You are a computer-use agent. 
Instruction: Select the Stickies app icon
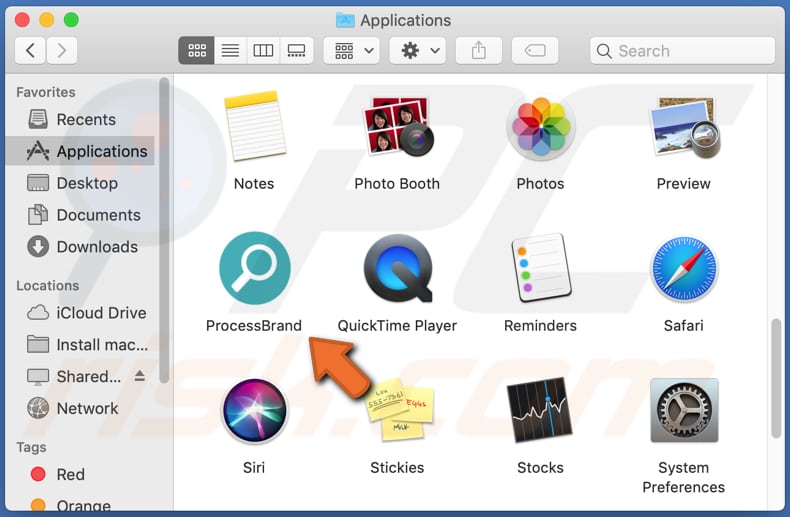401,411
